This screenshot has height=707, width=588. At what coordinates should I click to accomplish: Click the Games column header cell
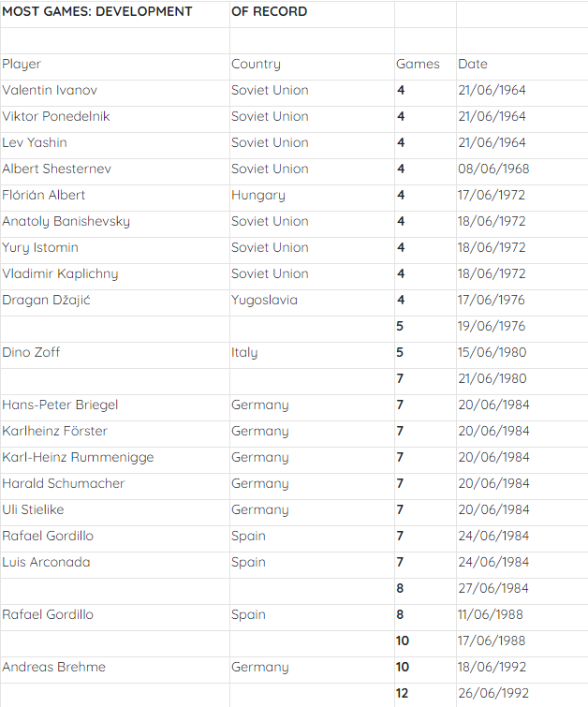click(x=425, y=66)
